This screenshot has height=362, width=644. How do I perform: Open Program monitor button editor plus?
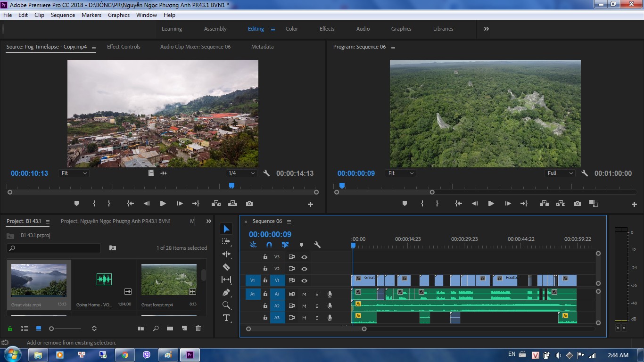tap(634, 204)
